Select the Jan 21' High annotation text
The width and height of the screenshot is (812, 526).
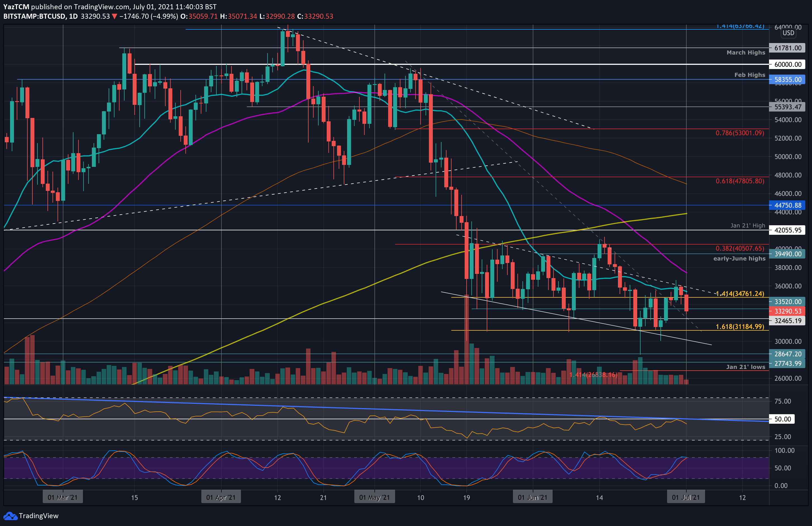click(747, 226)
